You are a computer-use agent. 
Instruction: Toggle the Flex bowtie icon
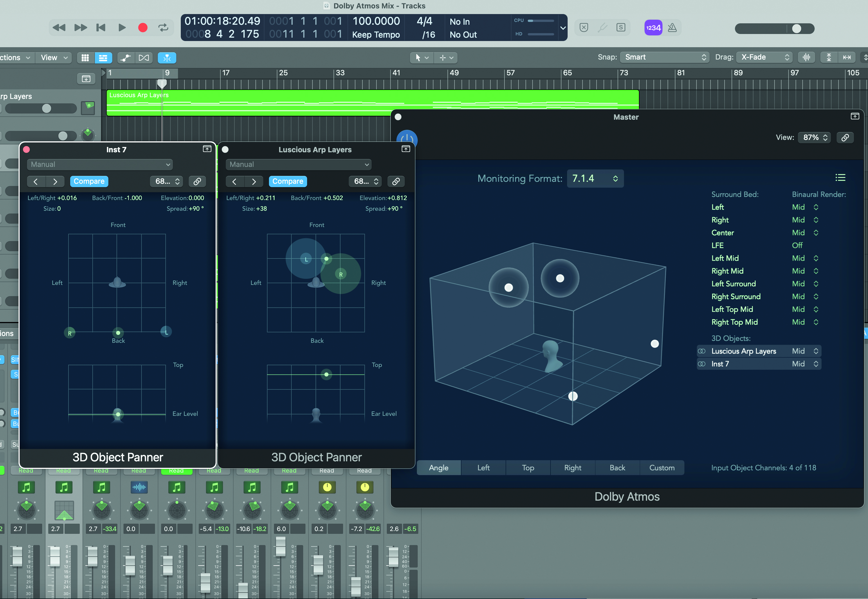coord(144,58)
